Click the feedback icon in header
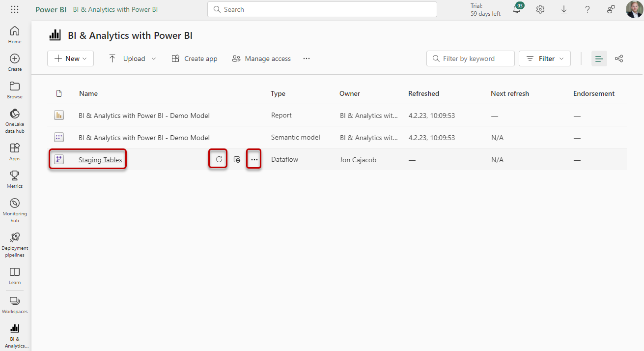Image resolution: width=644 pixels, height=351 pixels. (611, 9)
